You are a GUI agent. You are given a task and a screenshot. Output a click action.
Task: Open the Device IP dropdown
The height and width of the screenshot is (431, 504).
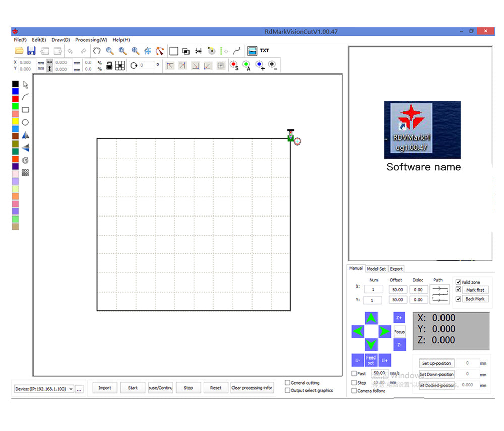(x=70, y=389)
